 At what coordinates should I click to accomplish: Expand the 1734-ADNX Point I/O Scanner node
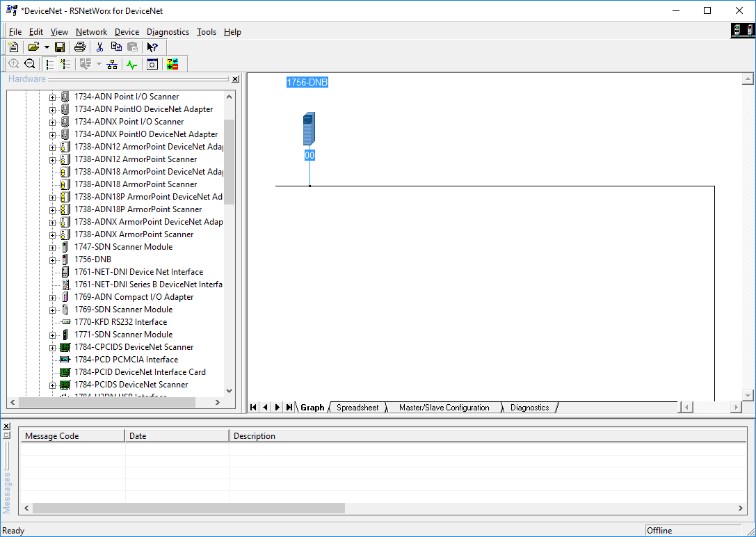click(53, 122)
